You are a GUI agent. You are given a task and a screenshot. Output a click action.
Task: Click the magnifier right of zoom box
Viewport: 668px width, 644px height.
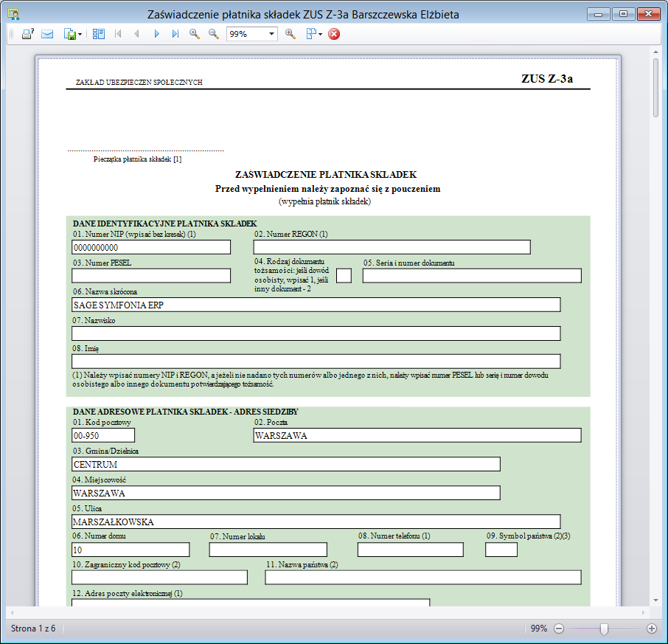290,34
